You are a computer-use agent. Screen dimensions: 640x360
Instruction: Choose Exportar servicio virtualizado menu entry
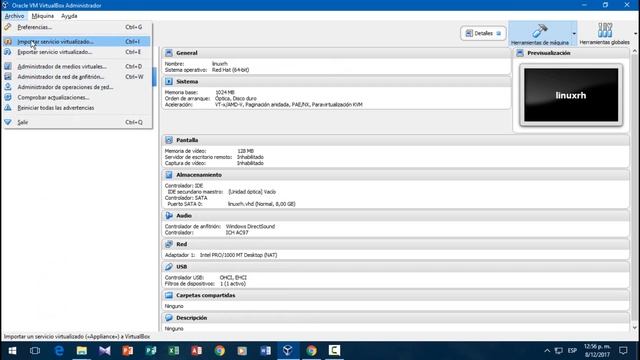tap(77, 52)
